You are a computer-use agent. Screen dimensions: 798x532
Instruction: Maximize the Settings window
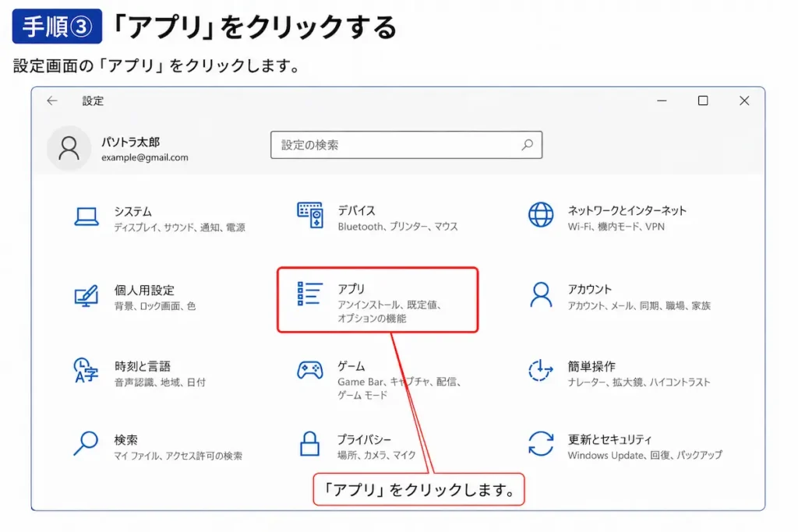tap(703, 100)
